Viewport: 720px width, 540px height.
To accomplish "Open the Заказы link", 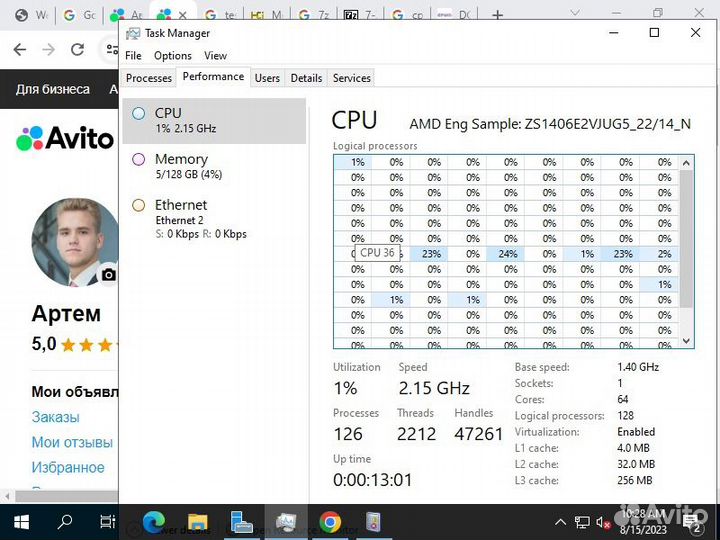I will 56,417.
